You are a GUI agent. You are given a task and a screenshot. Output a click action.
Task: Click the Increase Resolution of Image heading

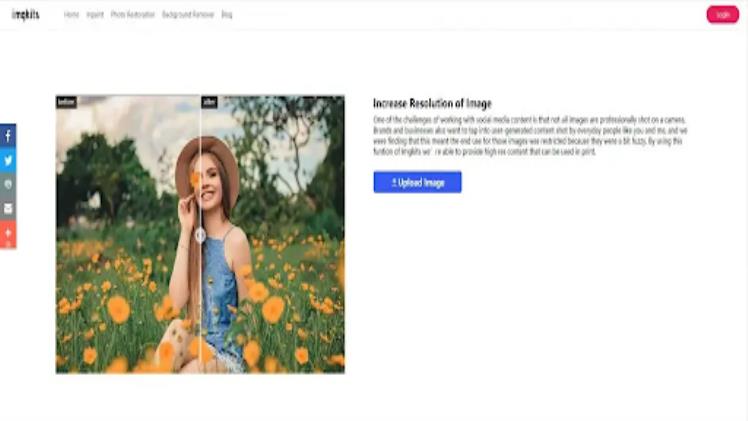[432, 103]
